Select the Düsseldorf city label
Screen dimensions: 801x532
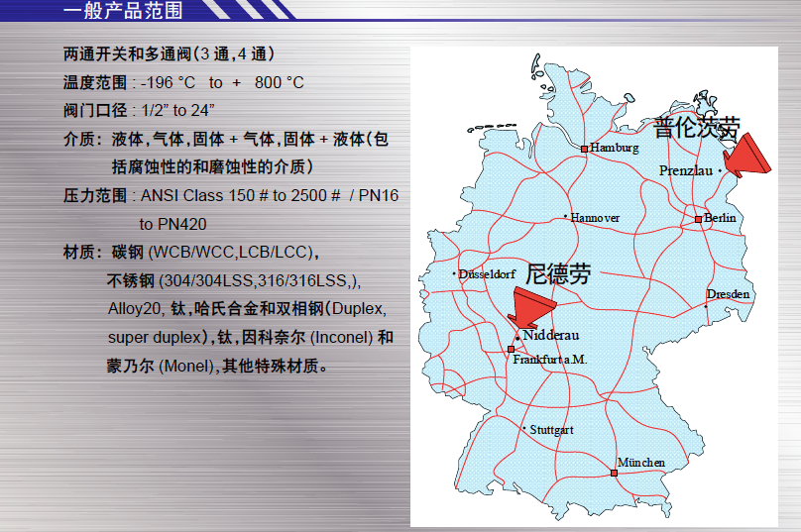487,273
